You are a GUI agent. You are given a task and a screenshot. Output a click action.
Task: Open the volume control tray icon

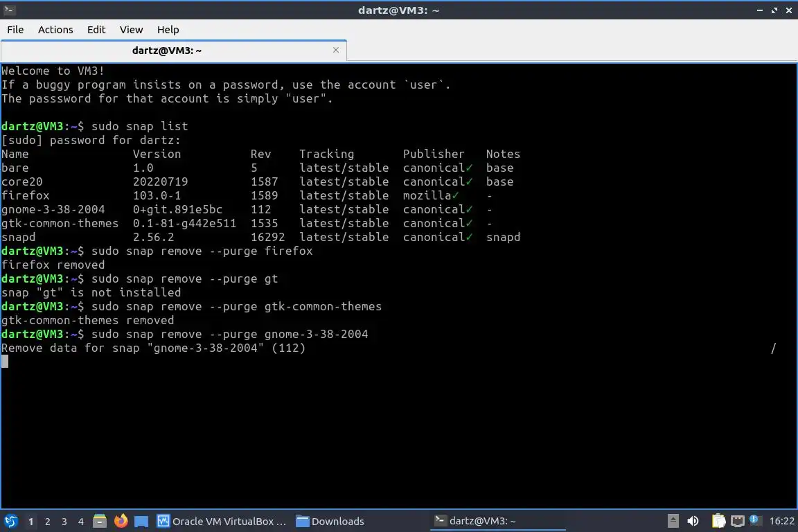(x=693, y=521)
